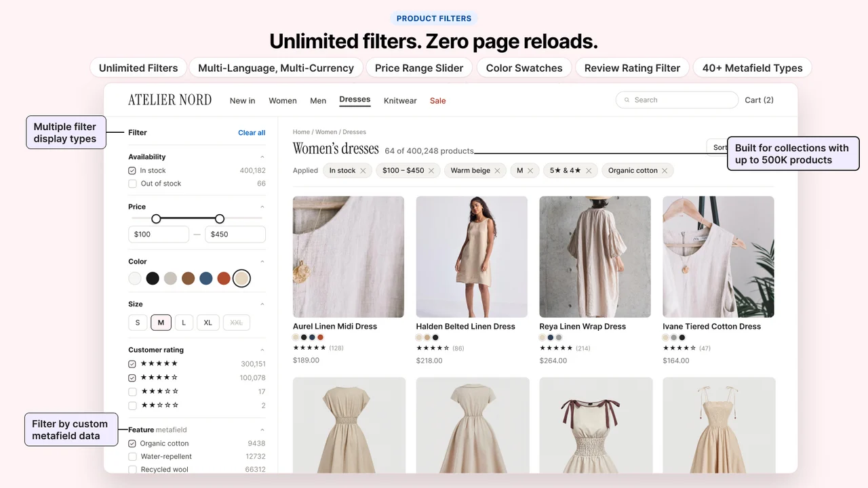Image resolution: width=868 pixels, height=488 pixels.
Task: Uncheck the four-star rating checkbox
Action: pyautogui.click(x=132, y=378)
